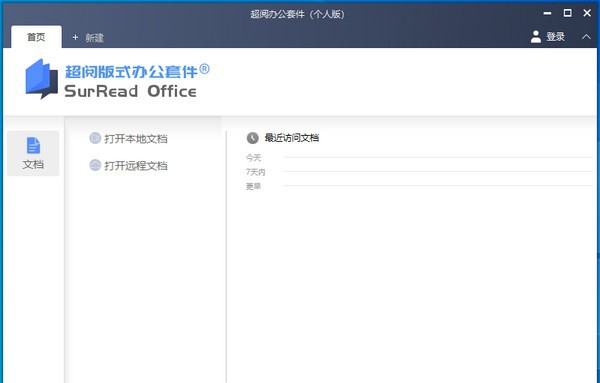Select the 文档 sidebar icon
This screenshot has height=383, width=600.
pyautogui.click(x=33, y=153)
